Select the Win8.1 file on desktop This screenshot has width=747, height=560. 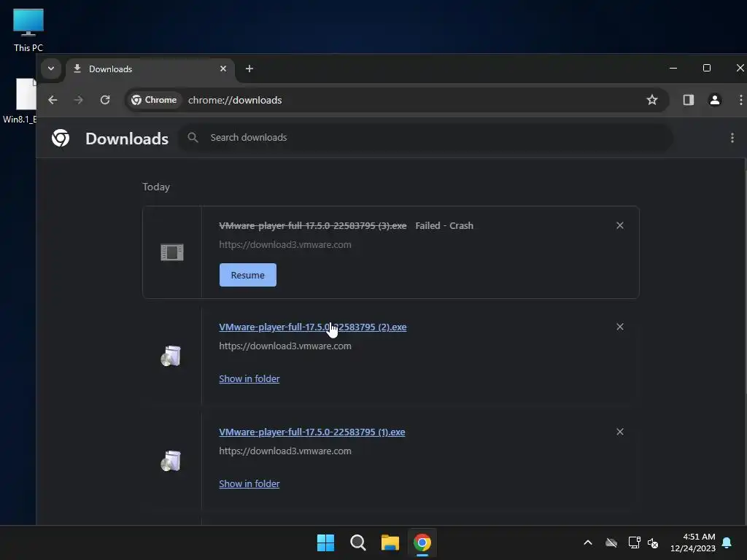(x=21, y=101)
